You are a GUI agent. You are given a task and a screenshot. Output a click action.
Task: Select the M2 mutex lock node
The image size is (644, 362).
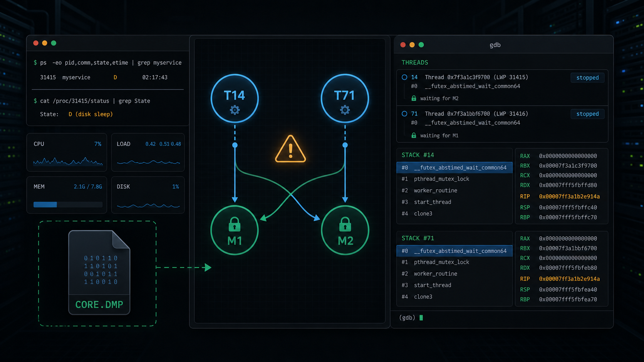(345, 230)
